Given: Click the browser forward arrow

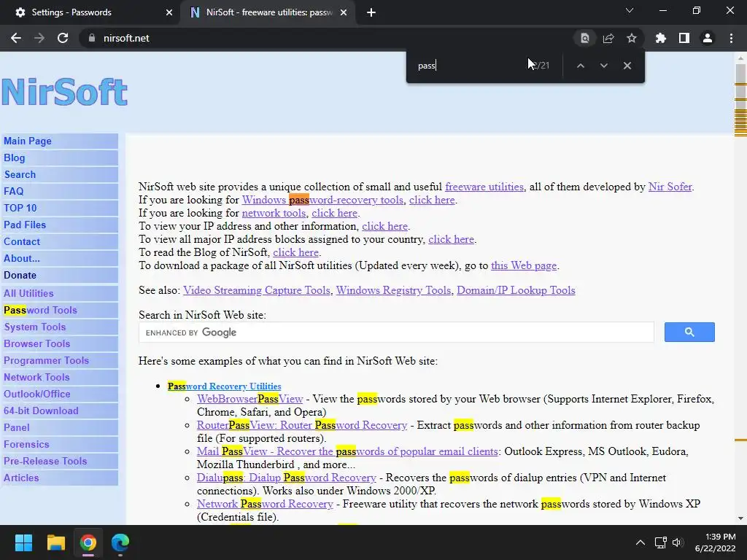Looking at the screenshot, I should click(39, 38).
